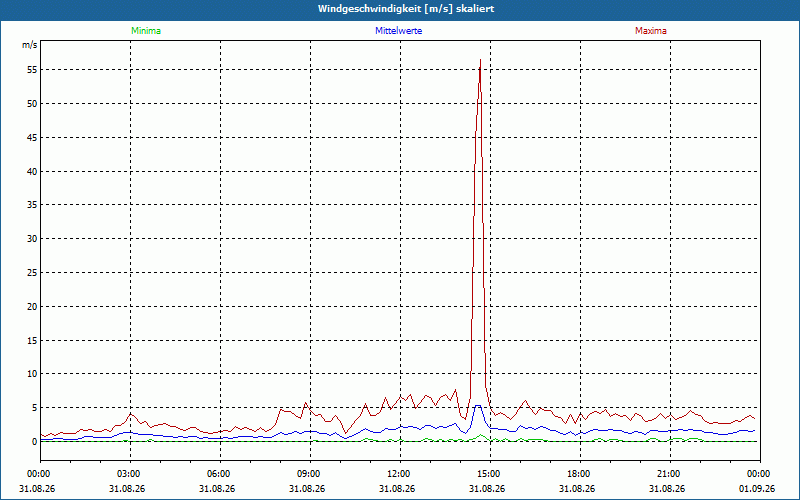Click the red Maxima legend label
The image size is (800, 500).
coord(651,31)
